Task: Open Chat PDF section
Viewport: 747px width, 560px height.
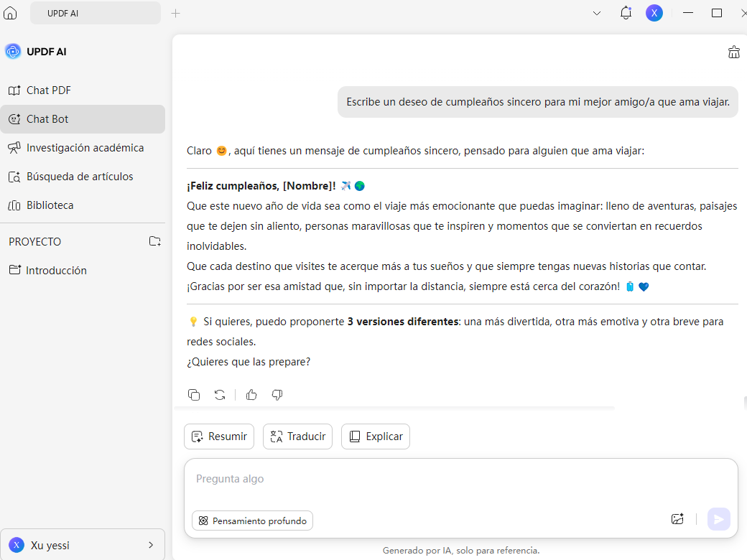Action: pos(48,90)
